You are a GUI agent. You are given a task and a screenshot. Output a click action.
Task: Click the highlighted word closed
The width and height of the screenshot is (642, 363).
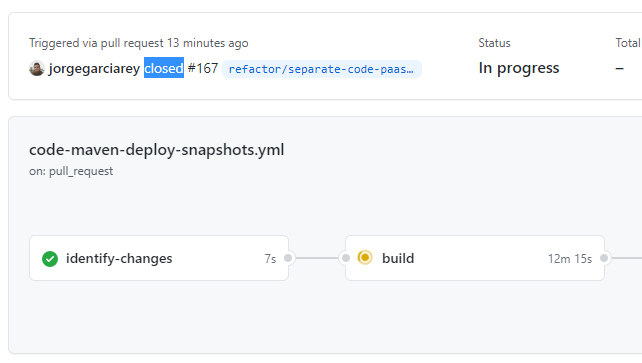coord(164,68)
